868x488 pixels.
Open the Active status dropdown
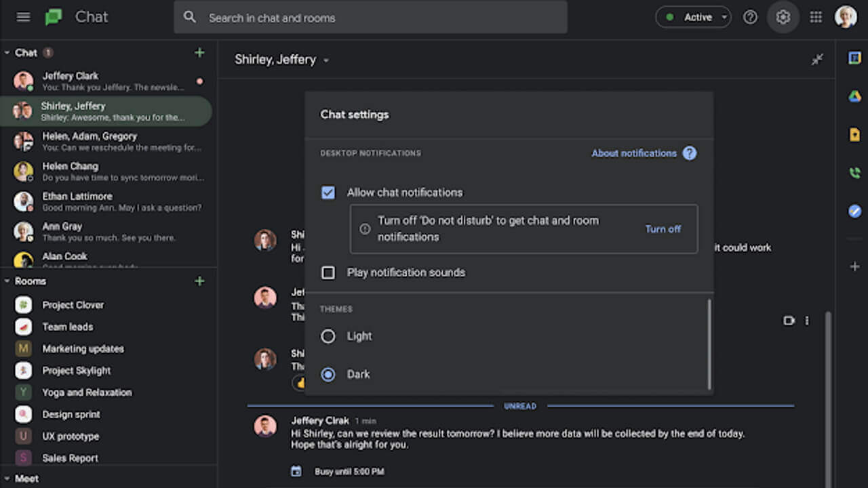pos(693,17)
